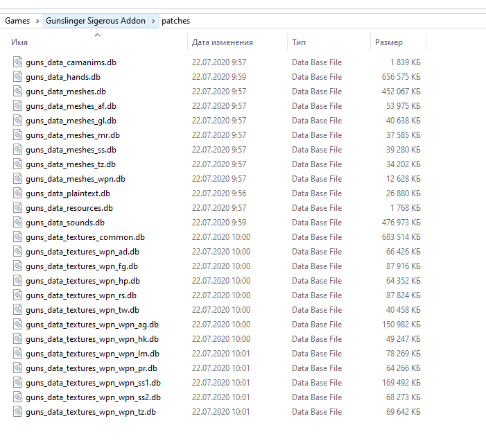Sort files by Тип column header

pos(299,42)
